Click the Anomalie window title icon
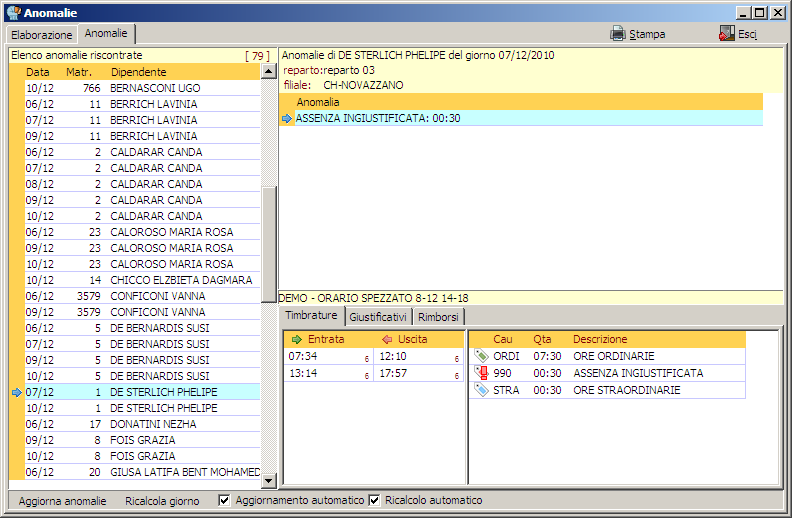 pyautogui.click(x=14, y=13)
